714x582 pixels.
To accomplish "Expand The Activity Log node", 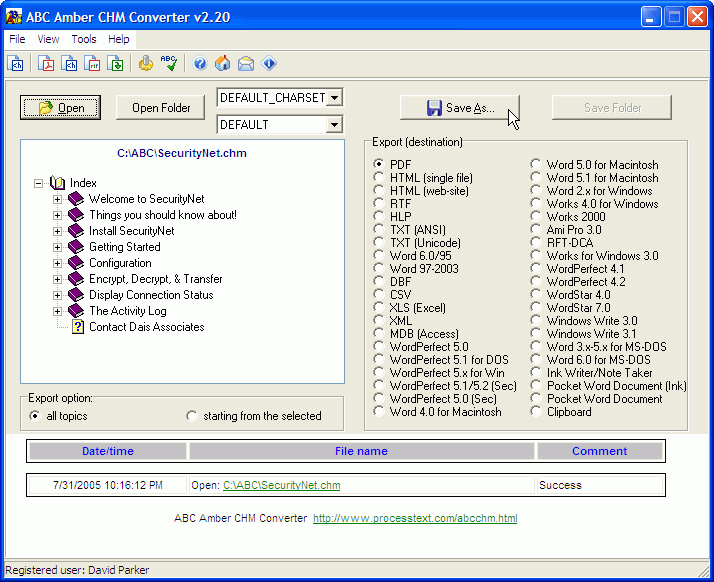I will [57, 311].
